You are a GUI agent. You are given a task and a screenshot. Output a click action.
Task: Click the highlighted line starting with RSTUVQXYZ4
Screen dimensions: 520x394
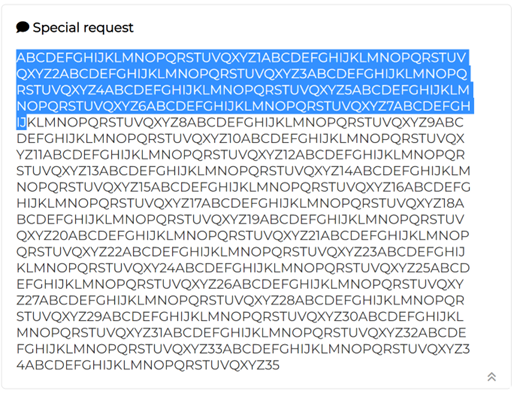[243, 90]
